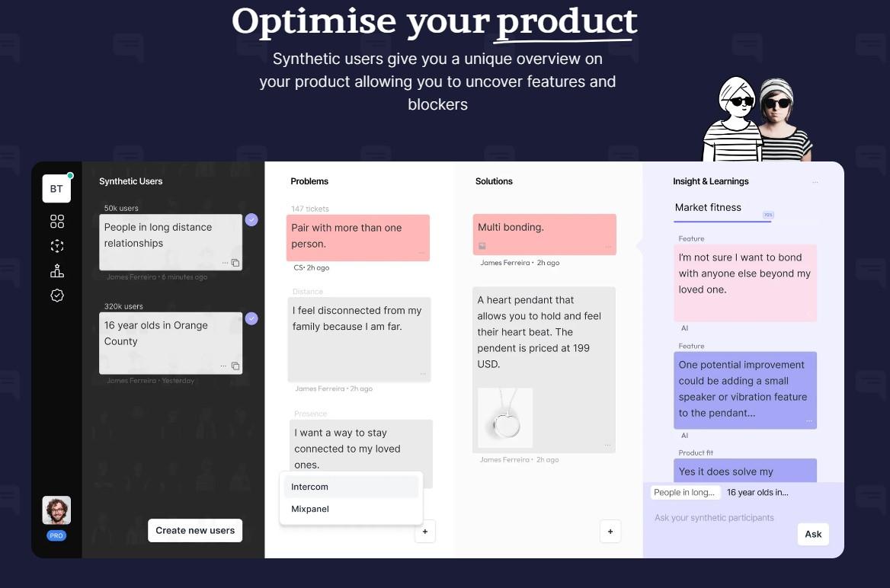Click the Create new users button
890x588 pixels.
[195, 531]
